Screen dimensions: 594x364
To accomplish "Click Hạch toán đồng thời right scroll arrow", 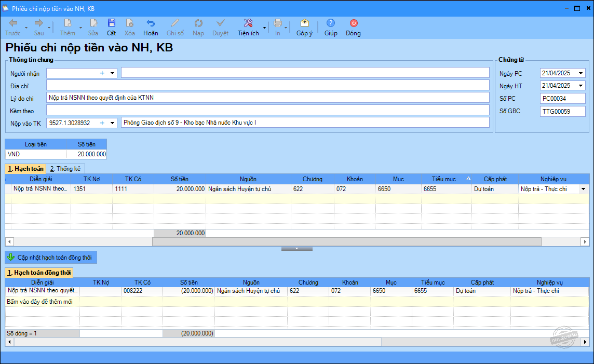I will 585,342.
